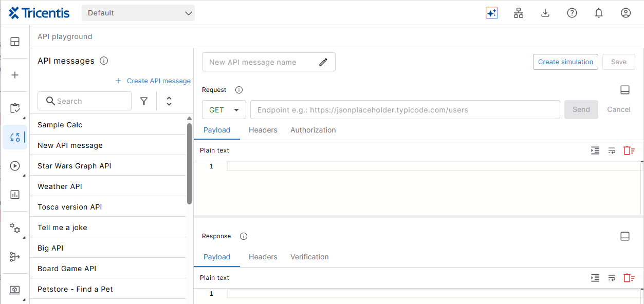This screenshot has width=644, height=304.
Task: Toggle the Request panel layout icon
Action: [625, 90]
